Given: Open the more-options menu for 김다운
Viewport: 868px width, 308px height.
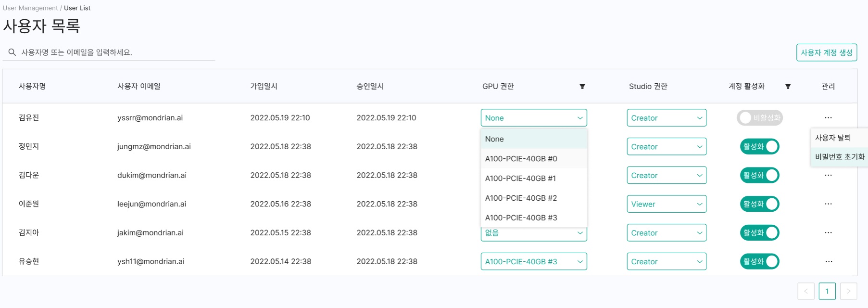Looking at the screenshot, I should tap(828, 175).
